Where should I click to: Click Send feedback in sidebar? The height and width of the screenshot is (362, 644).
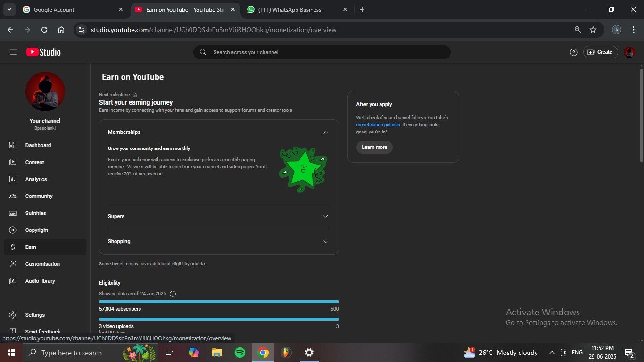coord(42,332)
